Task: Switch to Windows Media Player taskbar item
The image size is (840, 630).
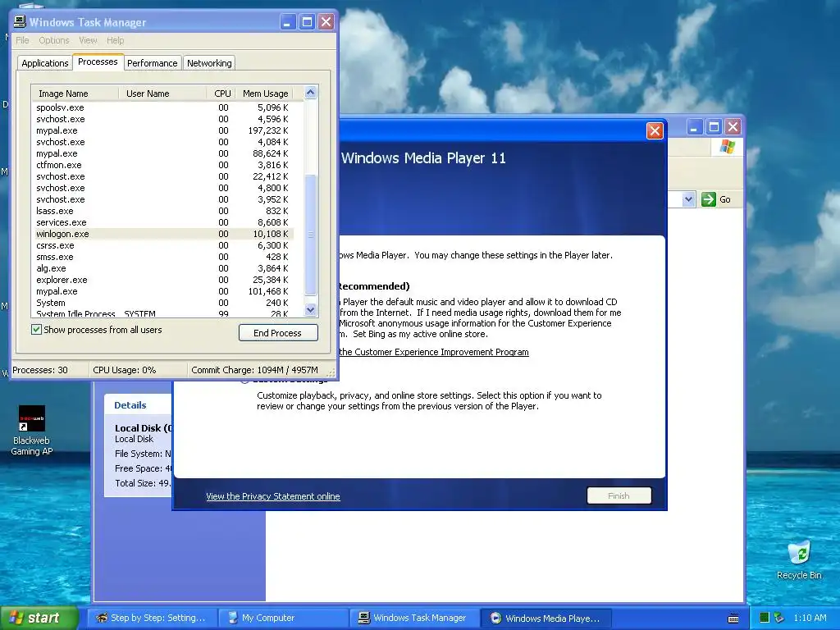Action: point(547,619)
